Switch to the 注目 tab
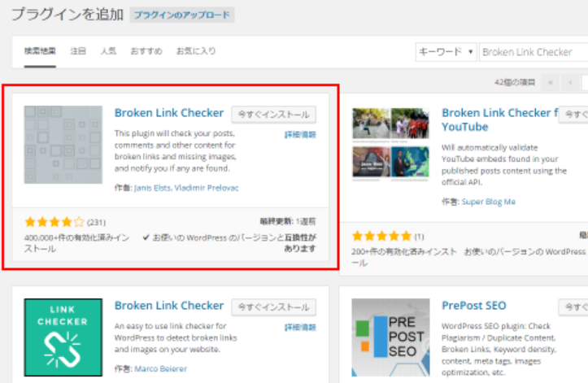The image size is (588, 383). (x=79, y=51)
